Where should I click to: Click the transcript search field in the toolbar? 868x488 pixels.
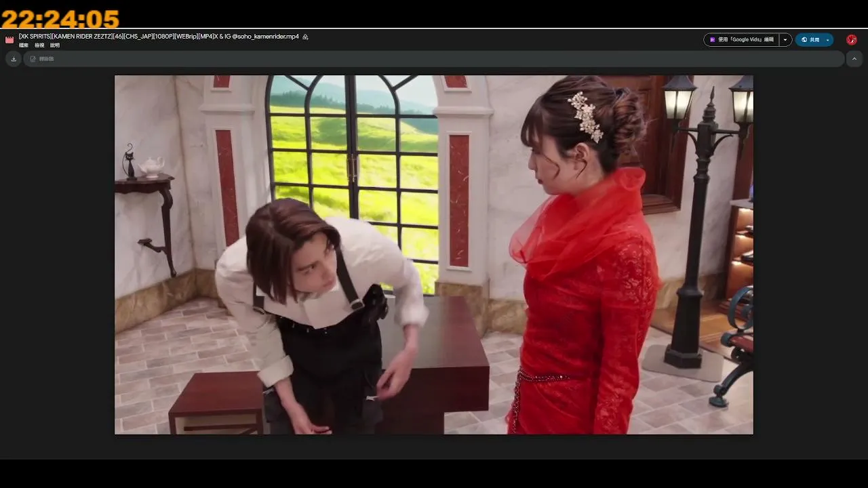click(434, 59)
